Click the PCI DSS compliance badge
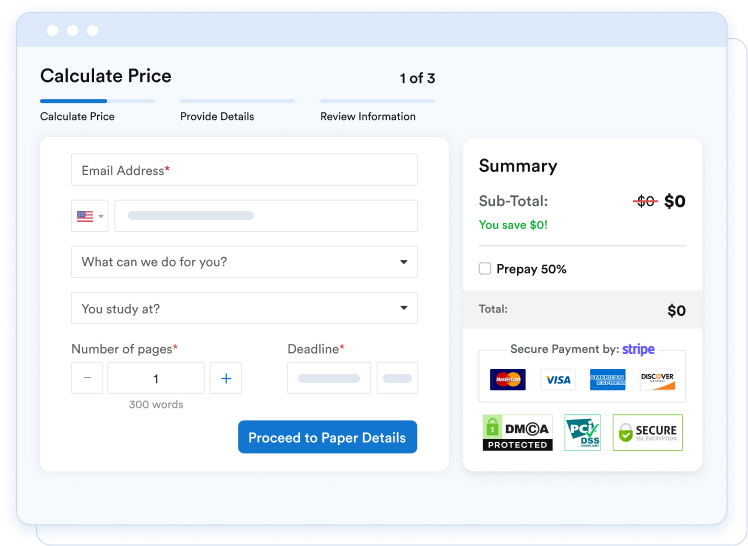 [x=582, y=432]
